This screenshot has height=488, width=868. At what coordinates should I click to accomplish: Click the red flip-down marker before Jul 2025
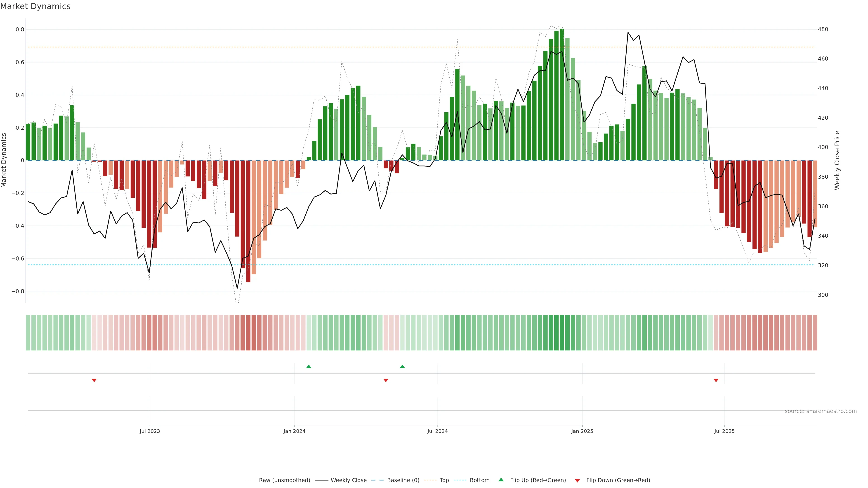pyautogui.click(x=716, y=380)
